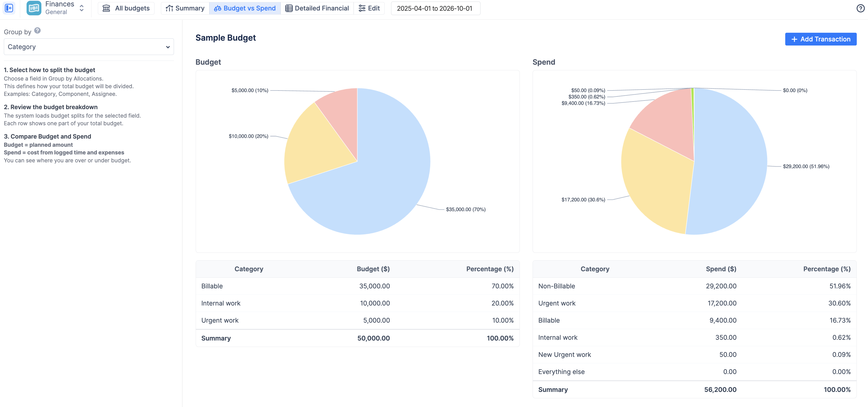
Task: Open All budgets list
Action: click(x=126, y=8)
